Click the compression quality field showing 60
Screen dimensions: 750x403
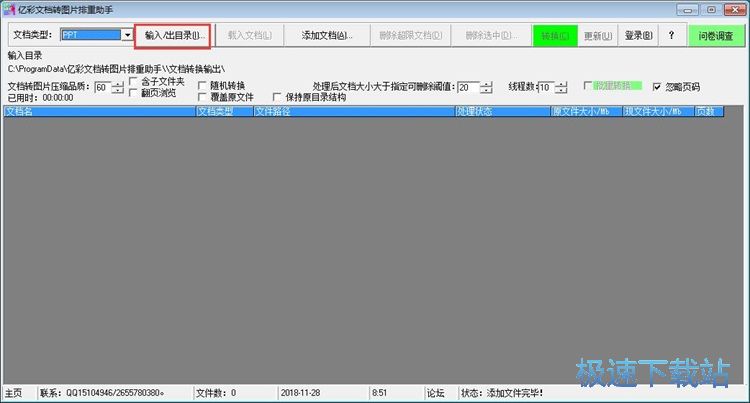[x=103, y=87]
